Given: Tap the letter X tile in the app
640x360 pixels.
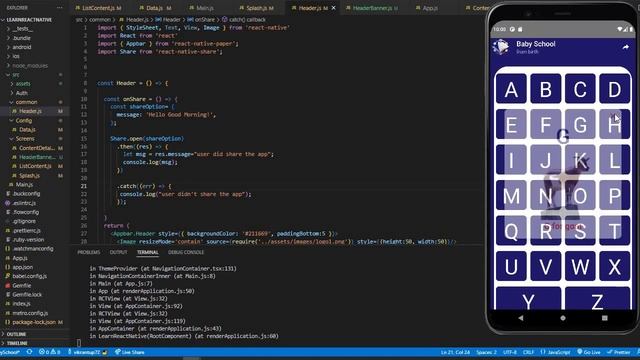Looking at the screenshot, I should pyautogui.click(x=615, y=266).
